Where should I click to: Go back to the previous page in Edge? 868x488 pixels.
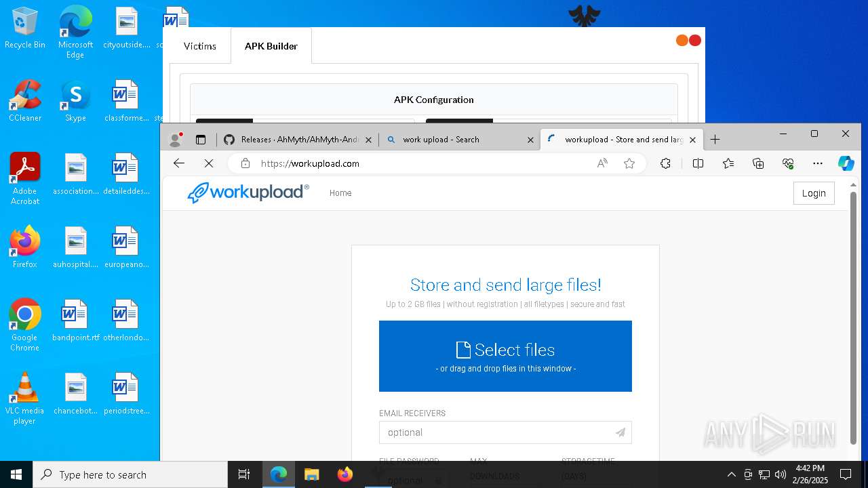point(179,163)
